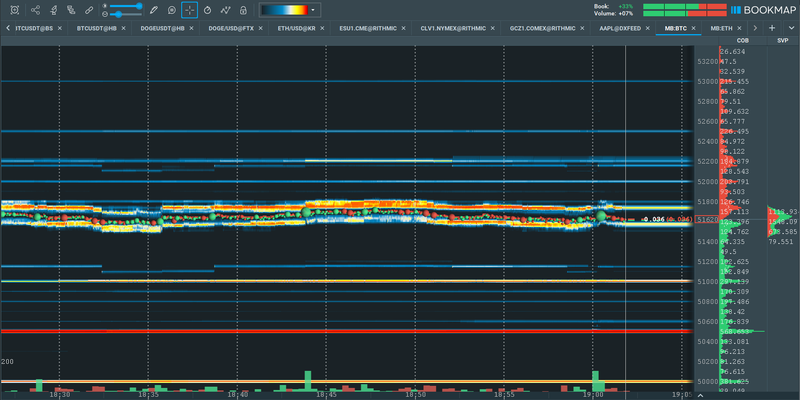This screenshot has width=800, height=400.
Task: Click the 19:00 time axis label
Action: tap(592, 395)
